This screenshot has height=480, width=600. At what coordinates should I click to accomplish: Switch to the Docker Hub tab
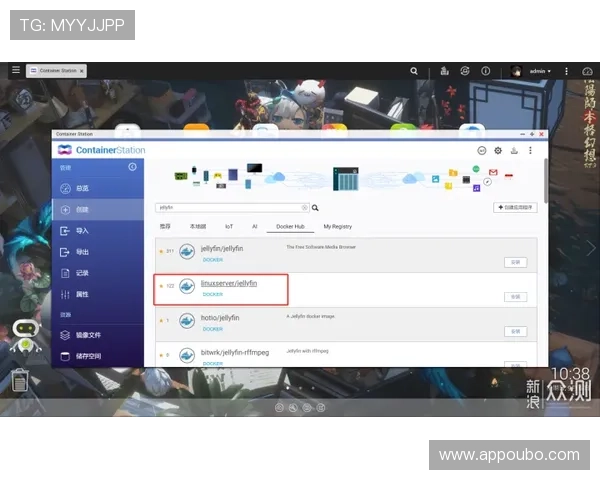[291, 227]
